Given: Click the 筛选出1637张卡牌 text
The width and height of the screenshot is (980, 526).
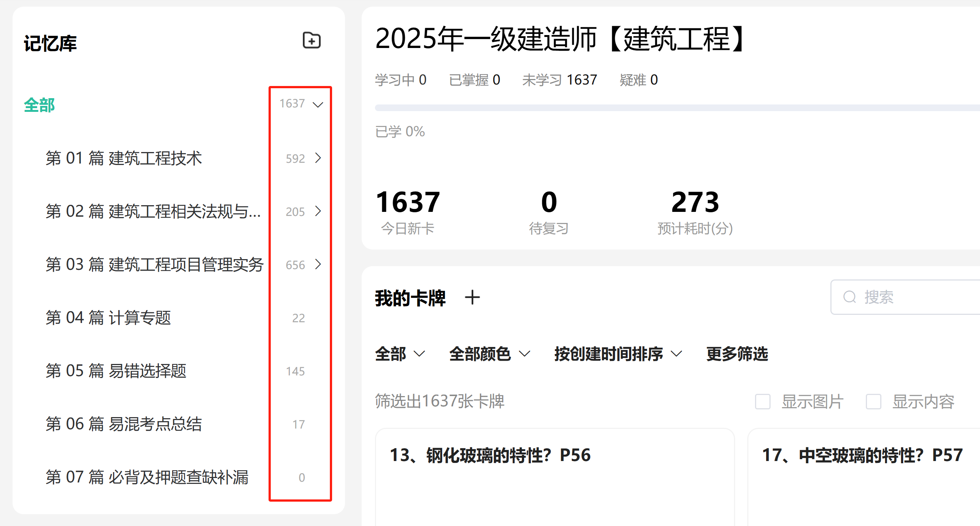Looking at the screenshot, I should pos(440,401).
